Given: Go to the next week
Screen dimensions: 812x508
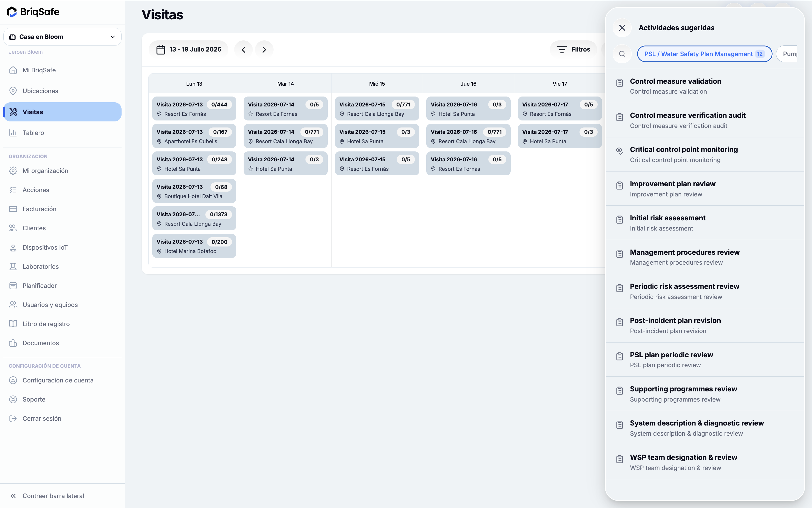Looking at the screenshot, I should pyautogui.click(x=264, y=49).
